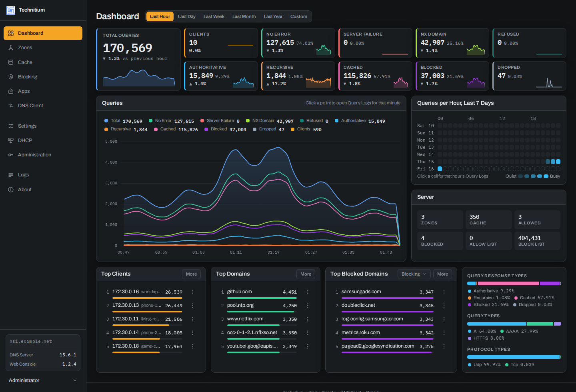
Task: Open options menu for github.com
Action: click(x=307, y=292)
